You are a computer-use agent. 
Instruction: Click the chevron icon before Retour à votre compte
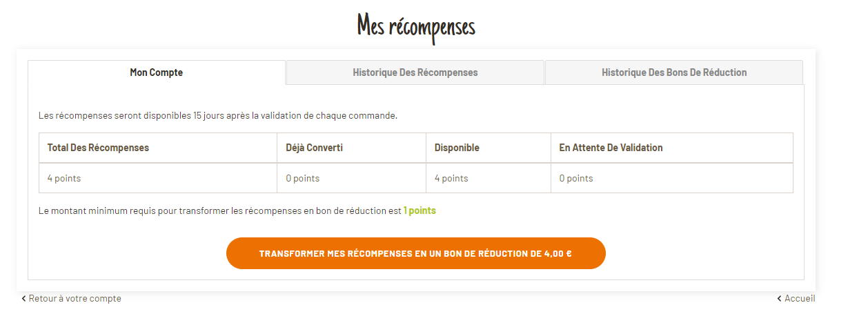[x=23, y=299]
